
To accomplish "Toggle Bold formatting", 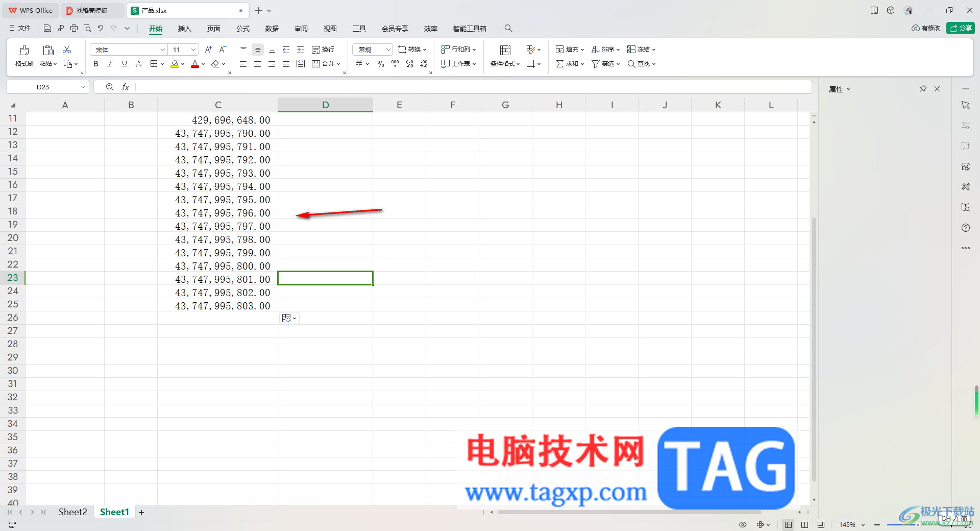I will pyautogui.click(x=96, y=64).
